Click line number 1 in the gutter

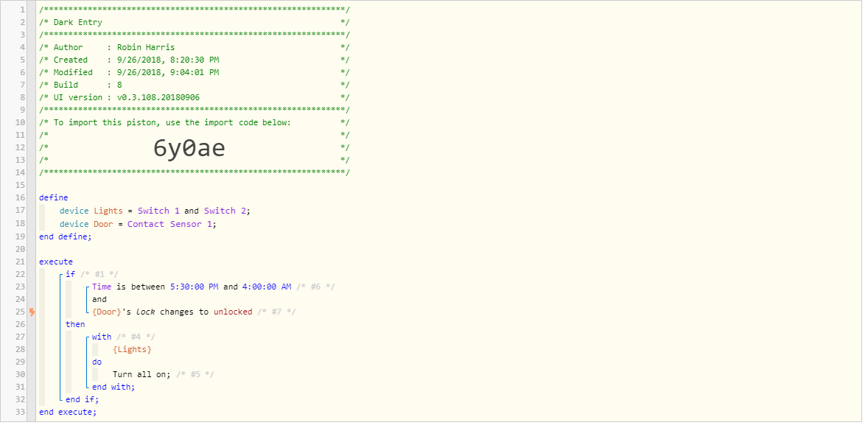pos(23,10)
